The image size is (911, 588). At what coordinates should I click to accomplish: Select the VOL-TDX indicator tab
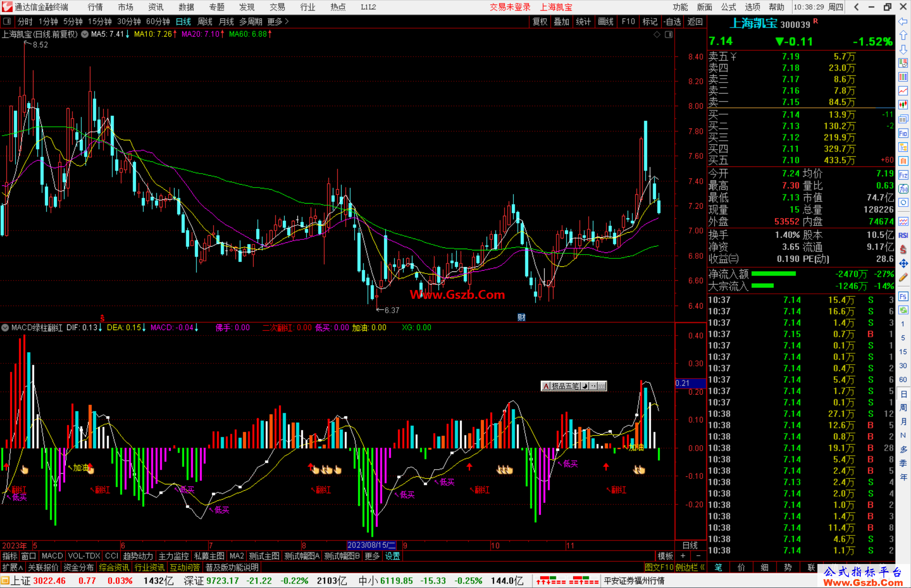click(x=84, y=556)
